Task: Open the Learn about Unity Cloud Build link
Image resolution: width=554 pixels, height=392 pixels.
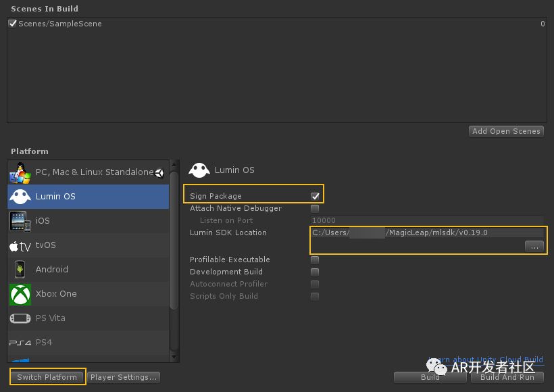Action: [x=486, y=360]
